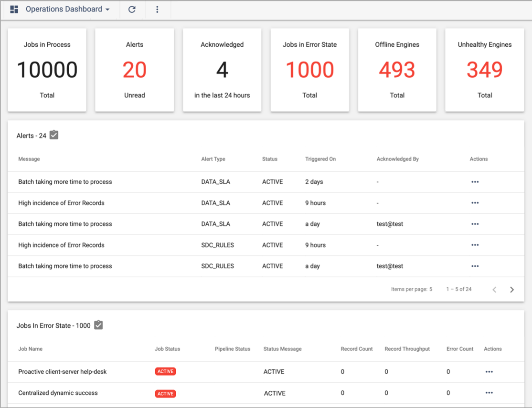Open actions for 2 days DATA_SLA batch alert
The width and height of the screenshot is (532, 408).
click(475, 182)
